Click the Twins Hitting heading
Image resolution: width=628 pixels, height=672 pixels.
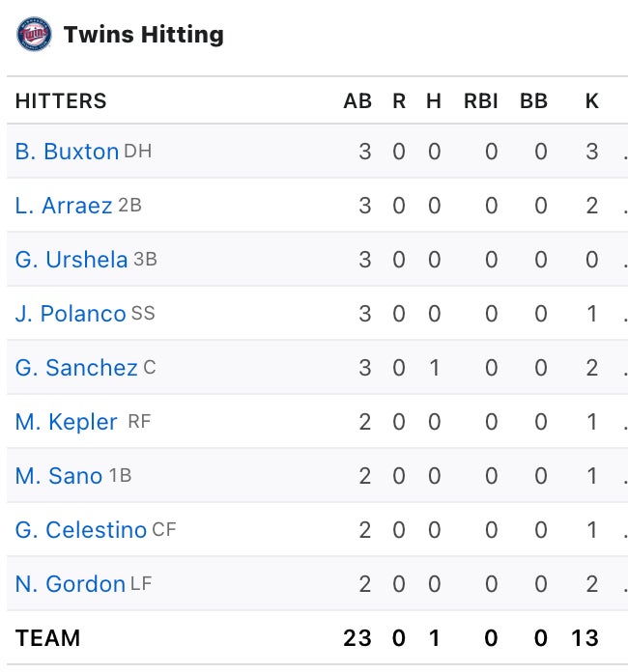click(x=143, y=35)
